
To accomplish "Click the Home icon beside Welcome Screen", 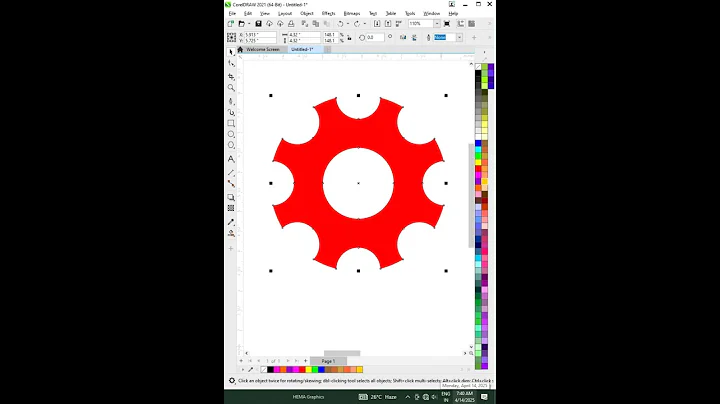I will pyautogui.click(x=240, y=49).
